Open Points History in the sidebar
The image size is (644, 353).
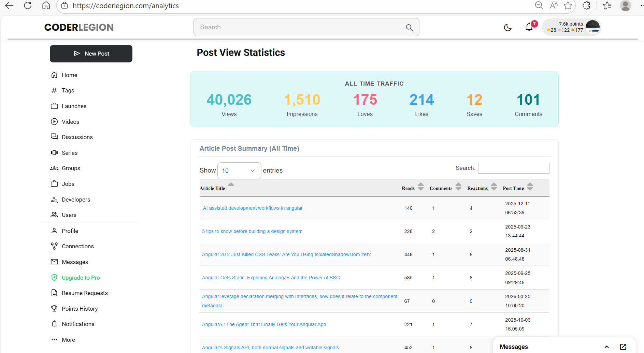(80, 309)
